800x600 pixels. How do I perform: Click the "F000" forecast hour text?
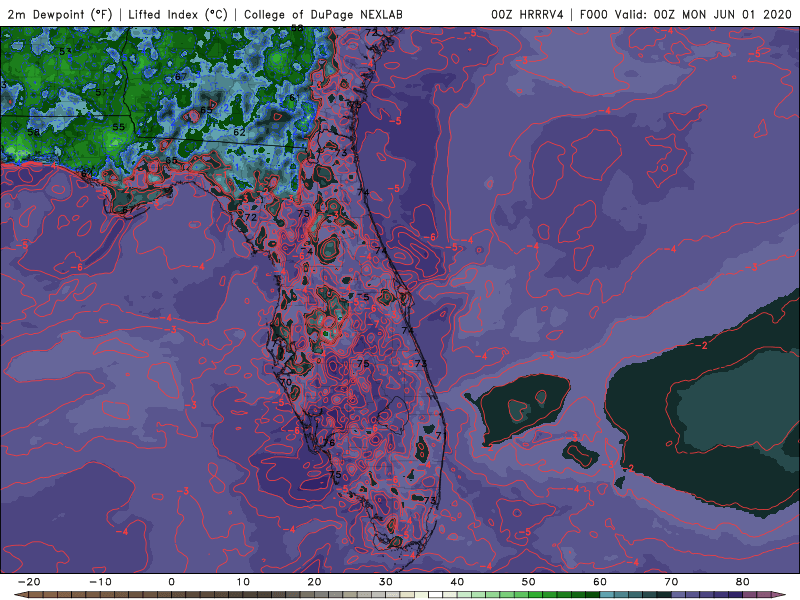pos(593,15)
